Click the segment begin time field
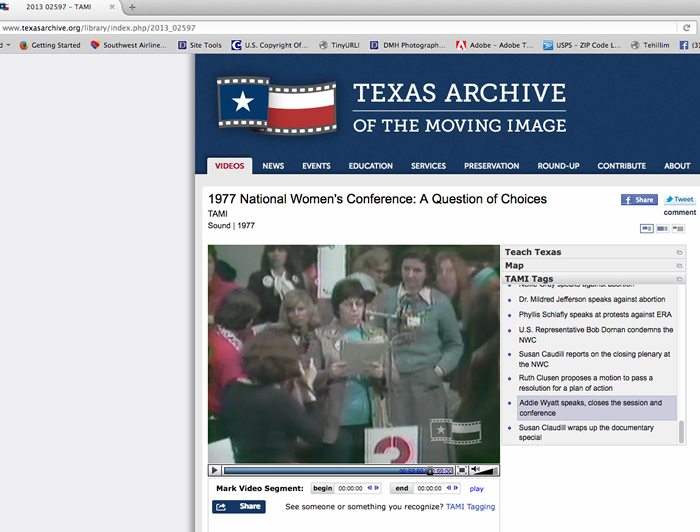 (x=350, y=488)
